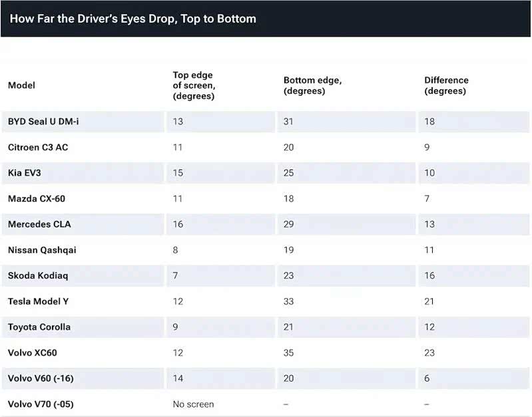
Task: Click the Kia EV3 model name
Action: coord(24,173)
